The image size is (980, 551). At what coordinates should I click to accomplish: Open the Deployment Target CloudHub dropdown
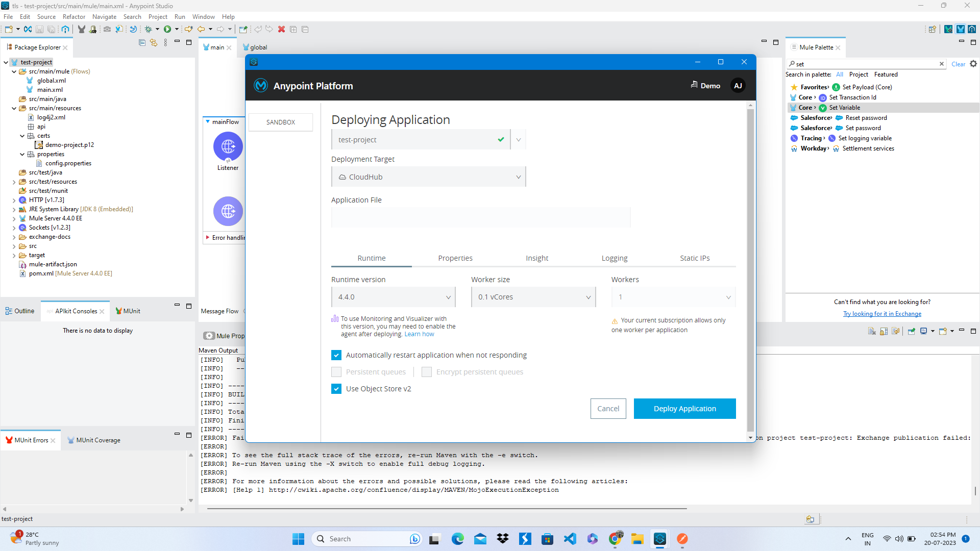pyautogui.click(x=428, y=177)
